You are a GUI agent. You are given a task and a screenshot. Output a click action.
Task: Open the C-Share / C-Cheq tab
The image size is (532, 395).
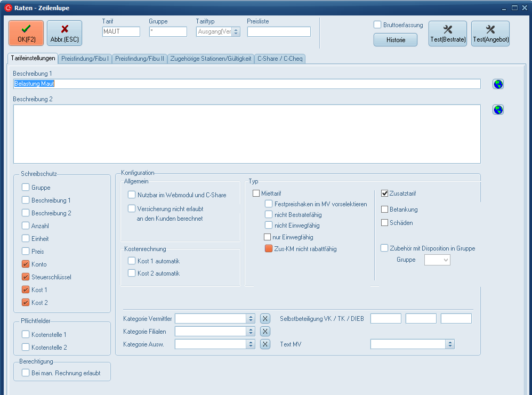point(280,59)
